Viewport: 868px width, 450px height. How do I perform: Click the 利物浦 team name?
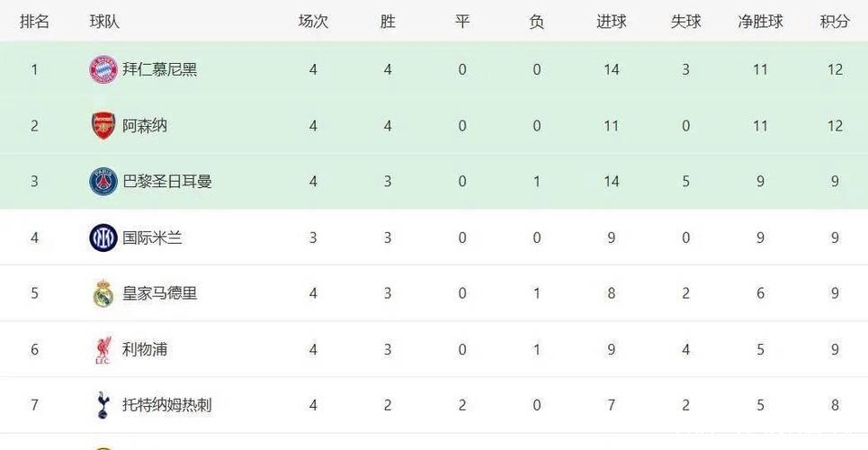click(x=144, y=349)
